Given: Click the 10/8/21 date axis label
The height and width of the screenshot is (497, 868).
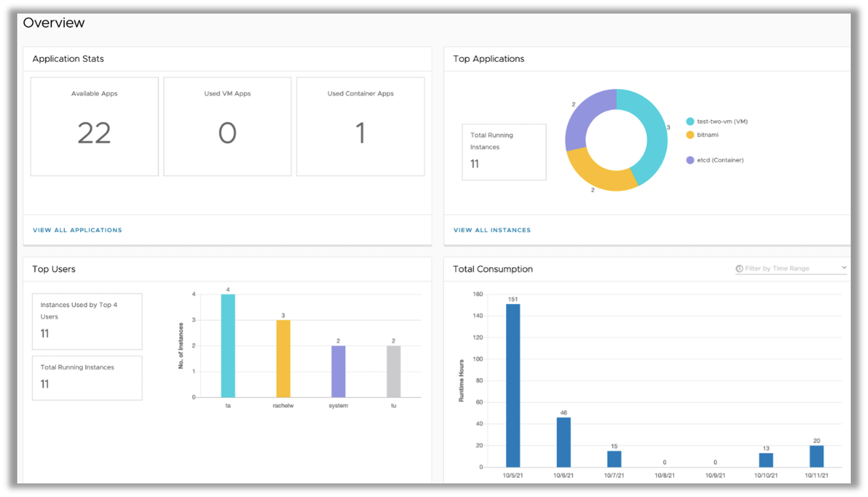Looking at the screenshot, I should point(665,476).
